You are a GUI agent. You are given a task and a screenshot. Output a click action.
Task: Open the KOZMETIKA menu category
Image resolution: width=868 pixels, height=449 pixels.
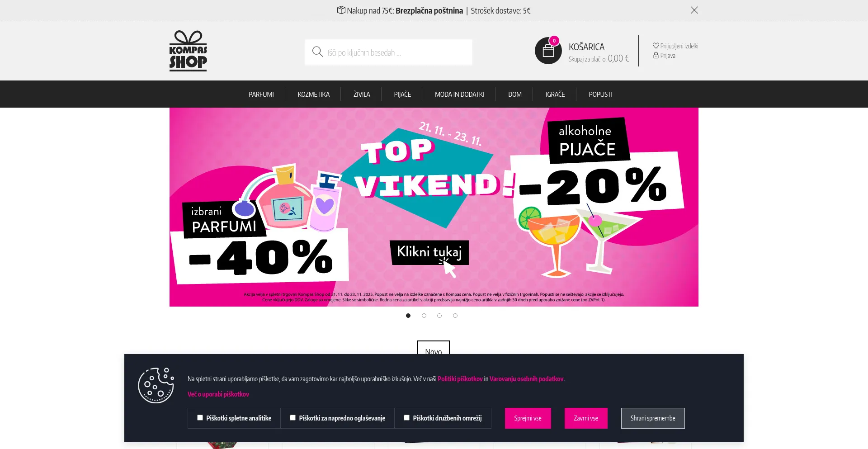tap(313, 94)
